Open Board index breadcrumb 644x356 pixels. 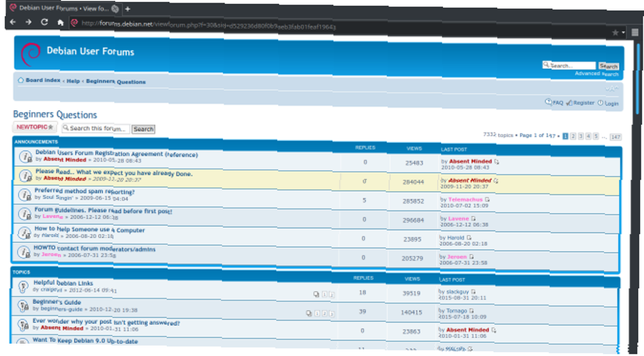point(43,80)
